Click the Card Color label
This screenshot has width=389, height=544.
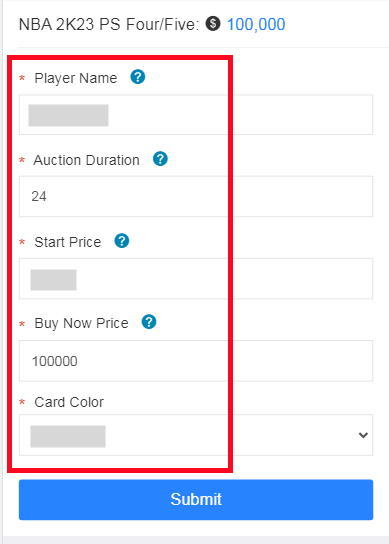click(69, 402)
